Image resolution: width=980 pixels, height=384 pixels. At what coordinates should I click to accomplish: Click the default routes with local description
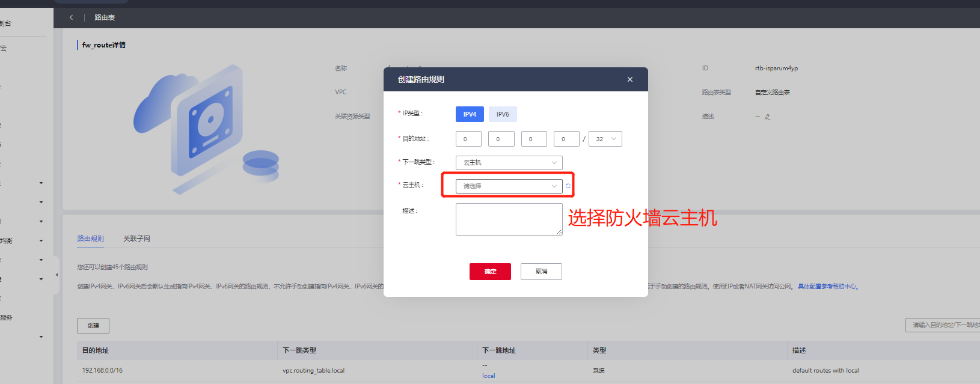click(x=825, y=370)
